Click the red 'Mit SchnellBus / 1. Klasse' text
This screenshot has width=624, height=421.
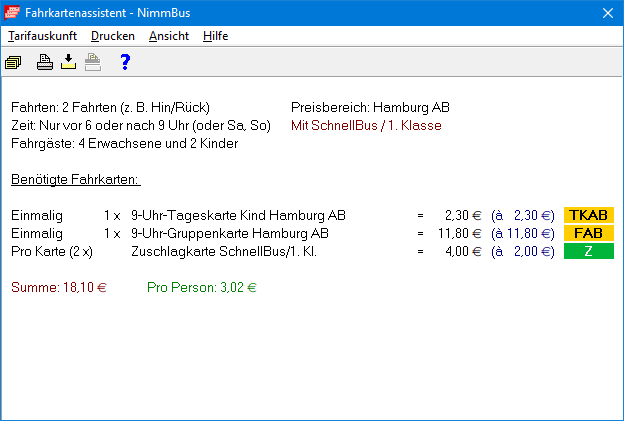(x=366, y=125)
